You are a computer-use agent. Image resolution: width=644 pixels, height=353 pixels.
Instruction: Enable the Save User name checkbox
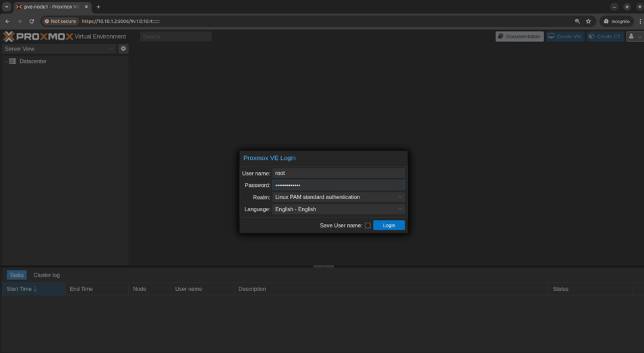368,225
